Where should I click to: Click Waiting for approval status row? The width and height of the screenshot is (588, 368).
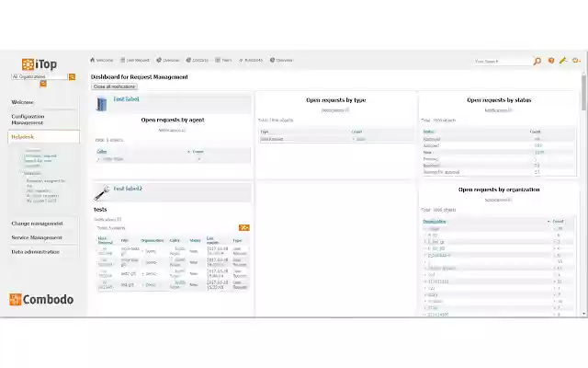(498, 172)
